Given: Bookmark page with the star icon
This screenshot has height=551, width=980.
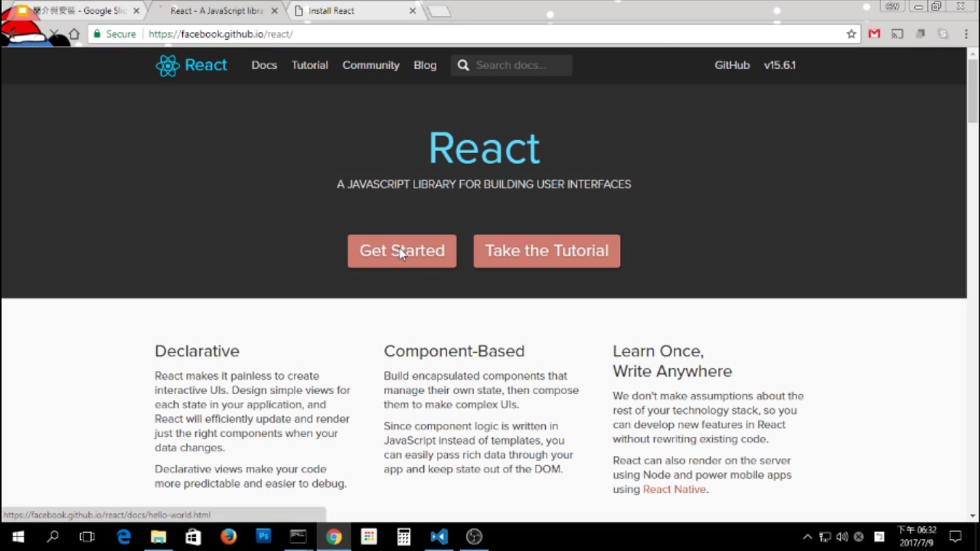Looking at the screenshot, I should point(851,34).
